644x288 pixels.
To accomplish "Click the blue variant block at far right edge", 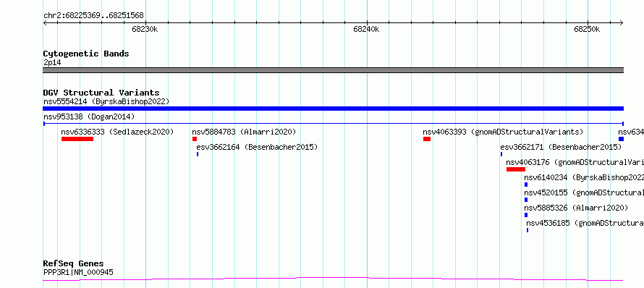I will (621, 139).
